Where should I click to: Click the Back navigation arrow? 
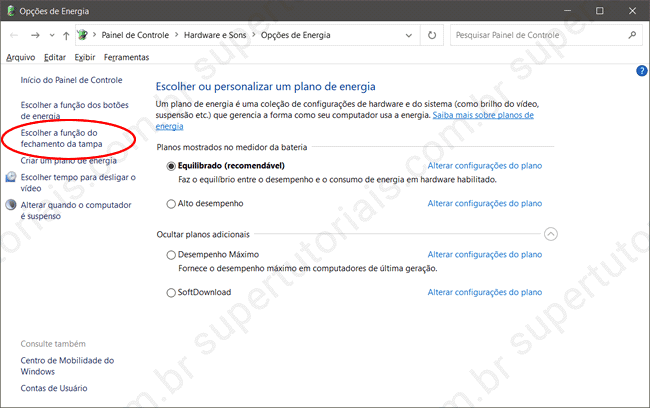tap(14, 35)
